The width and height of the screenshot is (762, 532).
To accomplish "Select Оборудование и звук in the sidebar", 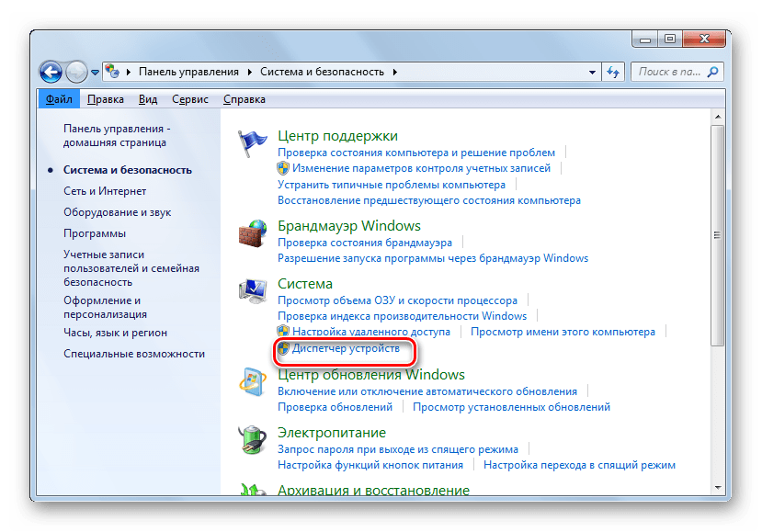I will pos(118,211).
